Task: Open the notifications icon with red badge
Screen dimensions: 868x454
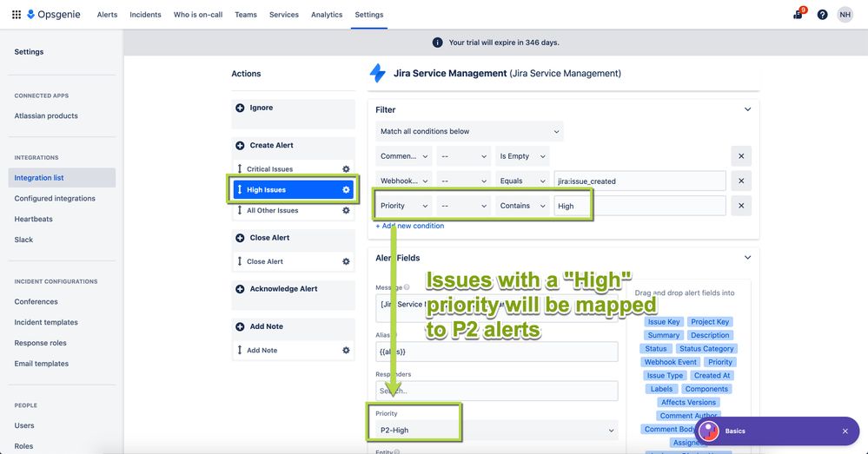Action: (798, 14)
